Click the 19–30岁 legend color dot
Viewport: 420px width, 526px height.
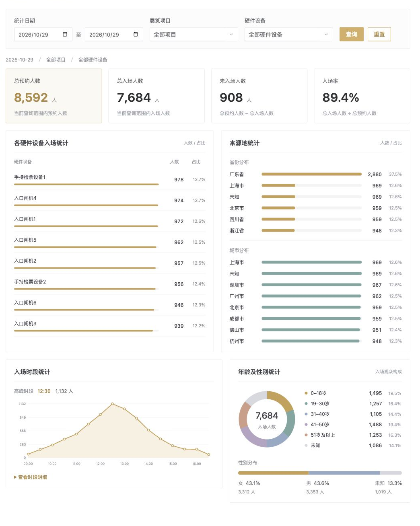pyautogui.click(x=306, y=404)
